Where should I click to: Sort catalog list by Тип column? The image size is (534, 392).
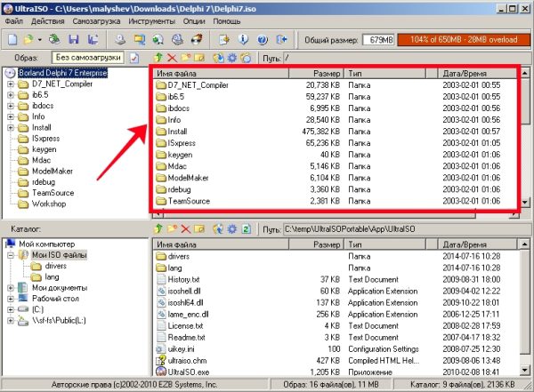384,244
